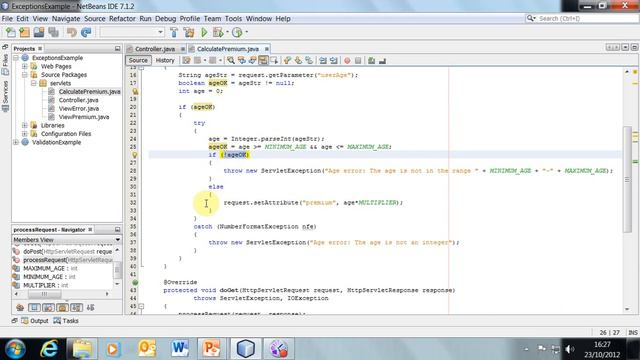Click the Navigator horizontal scrollbar thumb
Viewport: 640px width, 360px height.
[x=44, y=294]
